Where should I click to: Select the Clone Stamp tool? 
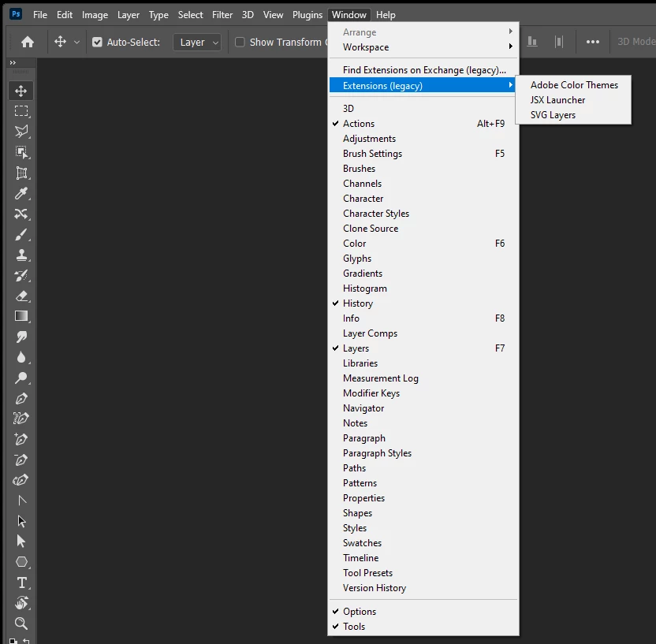21,255
